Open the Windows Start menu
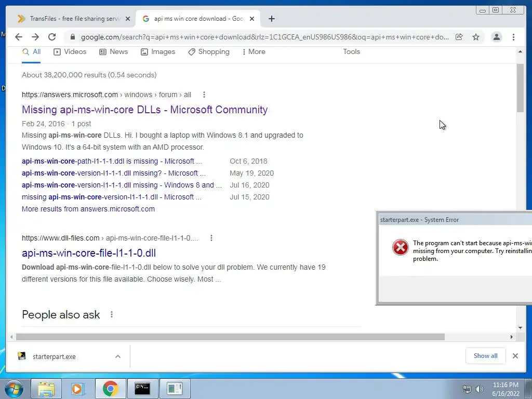Image resolution: width=532 pixels, height=399 pixels. pos(14,389)
